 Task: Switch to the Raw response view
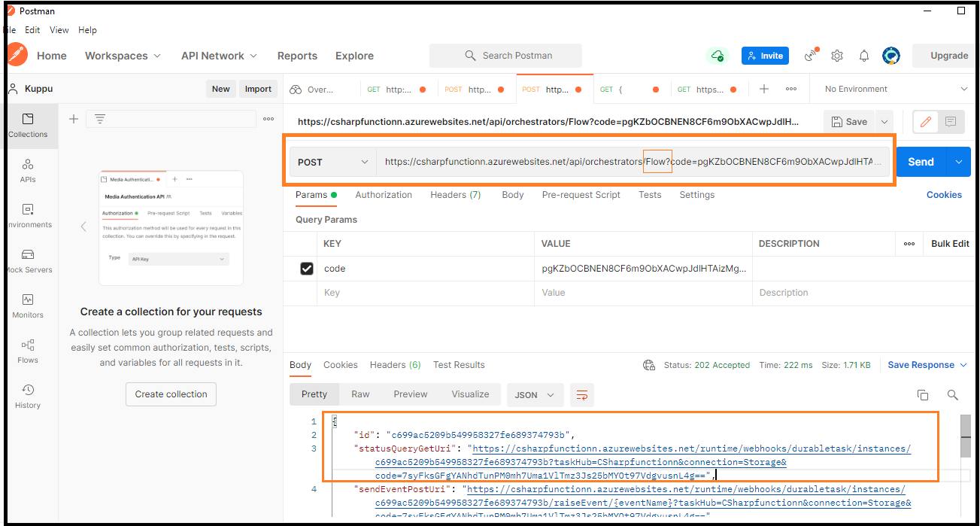click(360, 394)
